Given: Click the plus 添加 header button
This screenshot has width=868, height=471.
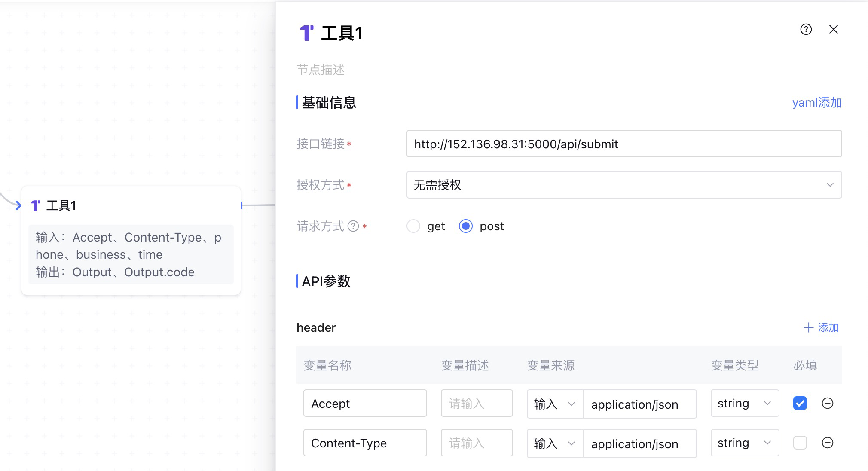Looking at the screenshot, I should click(x=821, y=327).
